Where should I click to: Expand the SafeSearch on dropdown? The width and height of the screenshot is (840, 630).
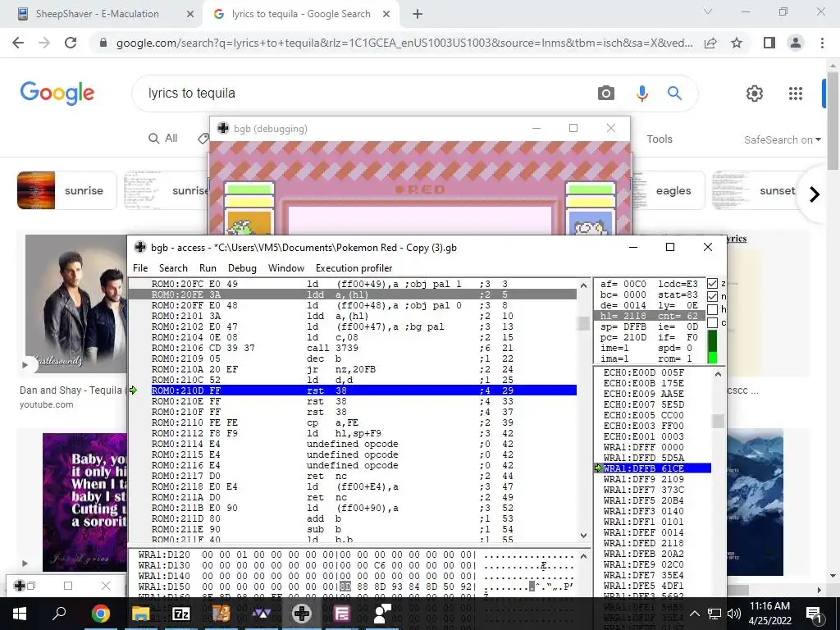(x=782, y=139)
